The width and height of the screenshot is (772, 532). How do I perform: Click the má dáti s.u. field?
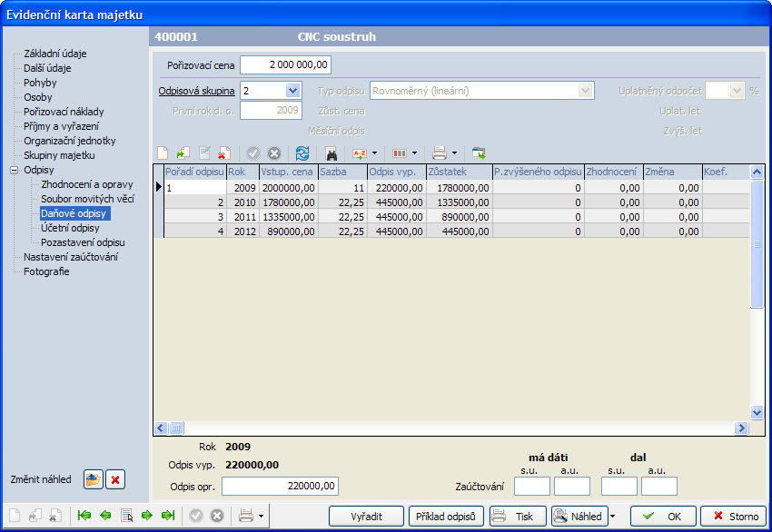(x=531, y=487)
